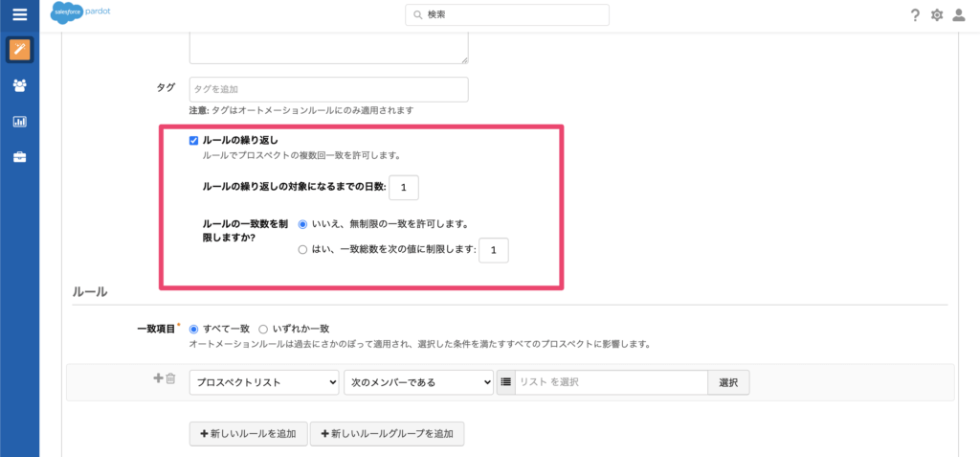Select いいえ、無制限の一致を許可します radio option
The width and height of the screenshot is (980, 457).
click(x=303, y=224)
